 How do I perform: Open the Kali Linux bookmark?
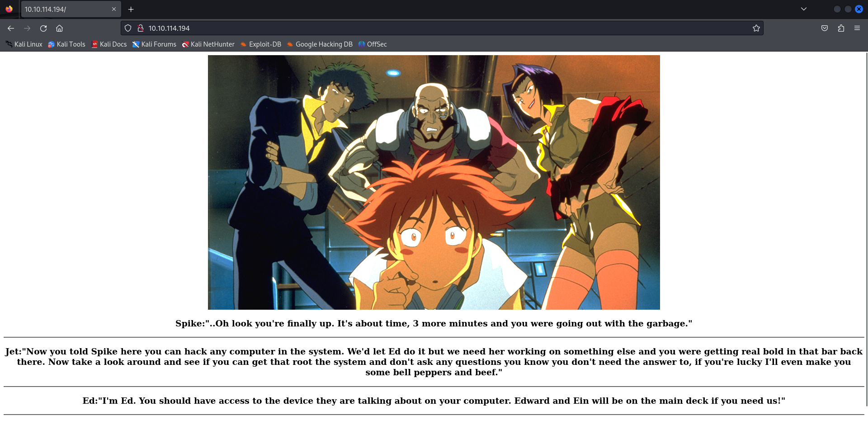24,44
